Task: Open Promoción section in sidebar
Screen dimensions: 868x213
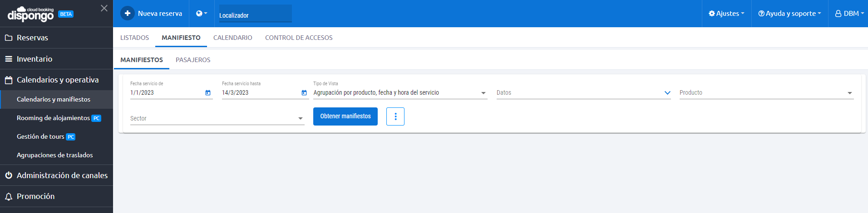Action: pyautogui.click(x=56, y=196)
